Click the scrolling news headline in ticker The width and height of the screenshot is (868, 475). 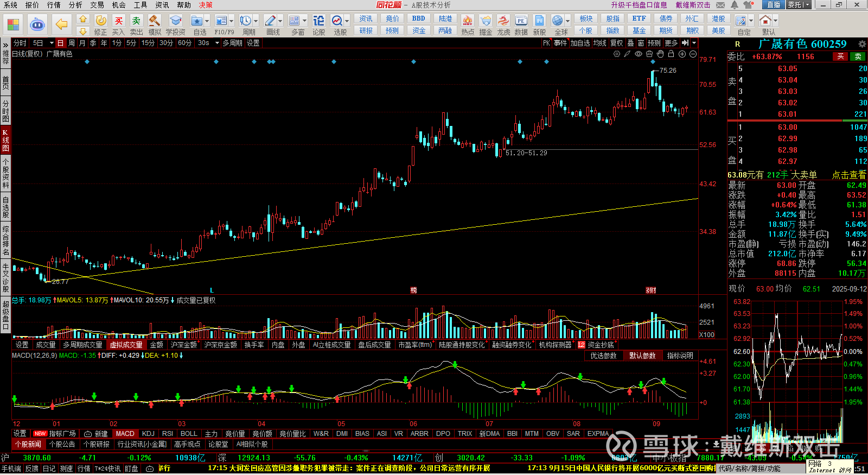348,468
